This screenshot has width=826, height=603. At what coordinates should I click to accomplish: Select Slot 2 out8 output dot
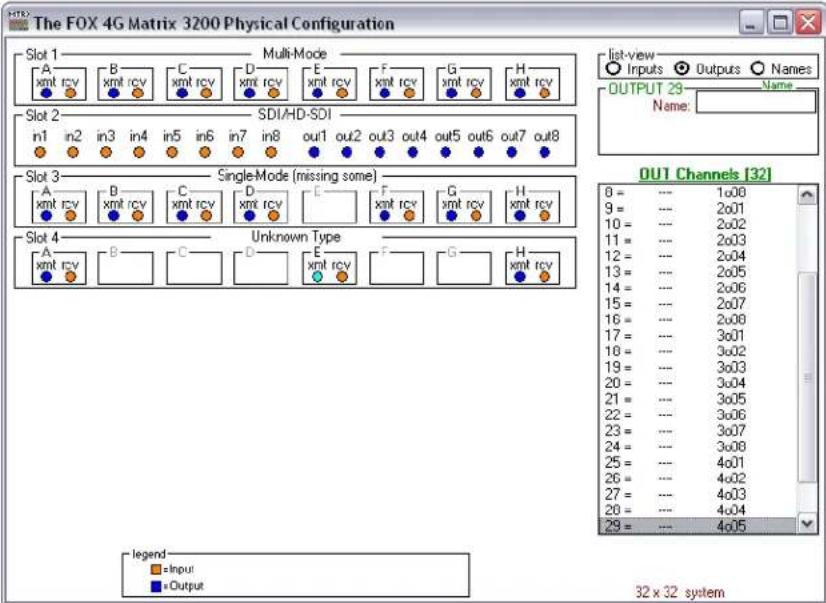tap(545, 152)
